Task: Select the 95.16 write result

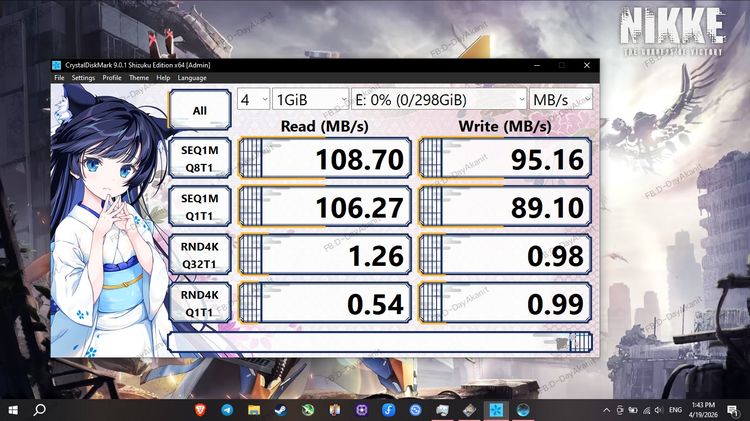Action: click(x=505, y=158)
